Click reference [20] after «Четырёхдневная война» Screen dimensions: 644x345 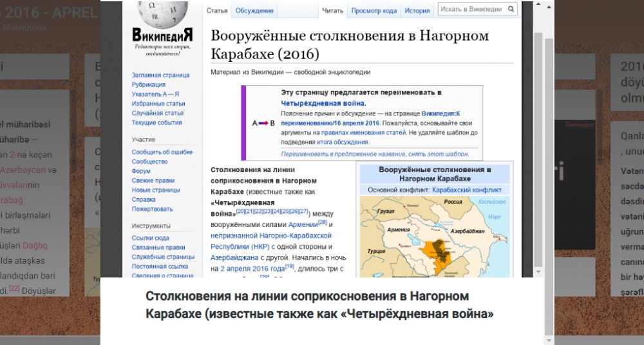click(x=241, y=212)
